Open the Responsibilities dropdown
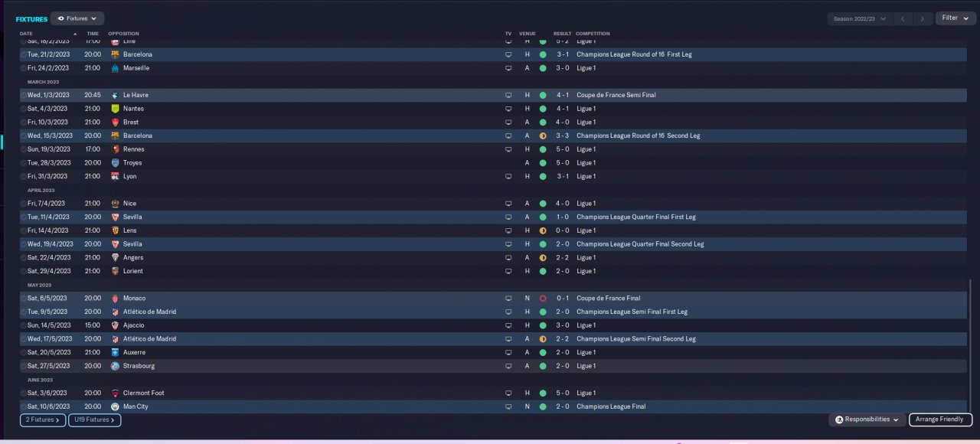The image size is (980, 444). [867, 420]
